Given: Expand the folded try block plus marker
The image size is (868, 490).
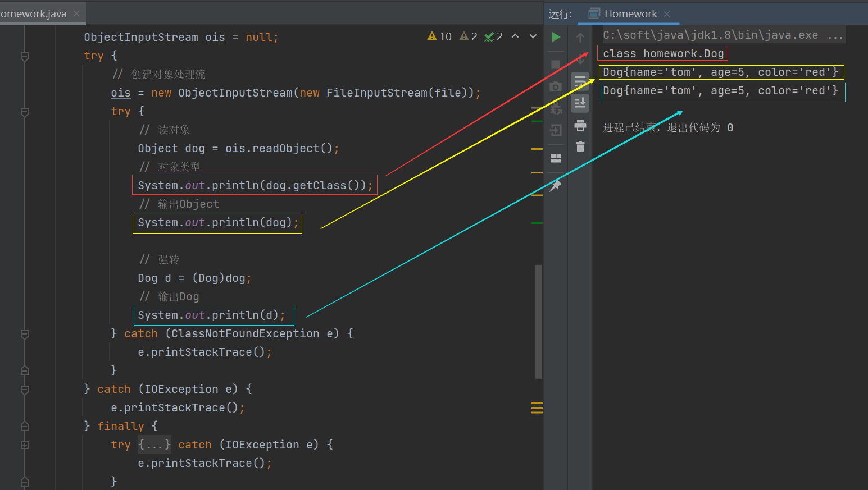Looking at the screenshot, I should point(25,445).
